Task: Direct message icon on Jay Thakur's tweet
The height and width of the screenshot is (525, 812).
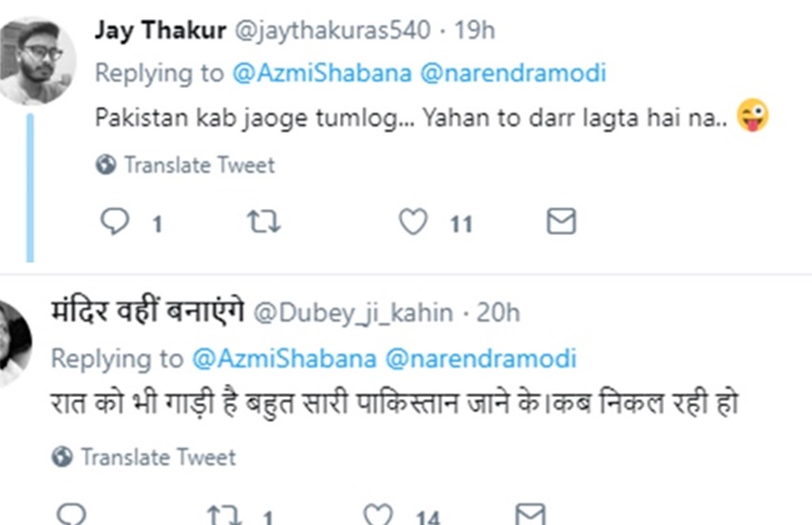Action: [x=561, y=223]
